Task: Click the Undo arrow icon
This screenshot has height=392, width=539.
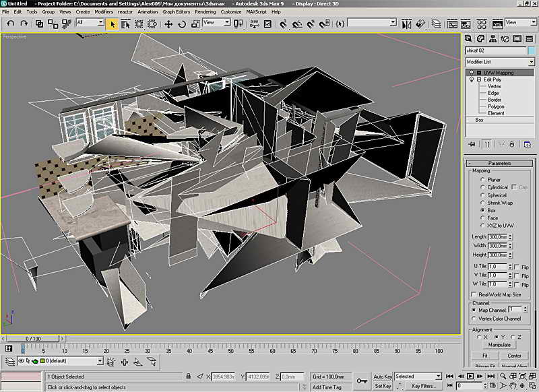Action: [x=9, y=24]
